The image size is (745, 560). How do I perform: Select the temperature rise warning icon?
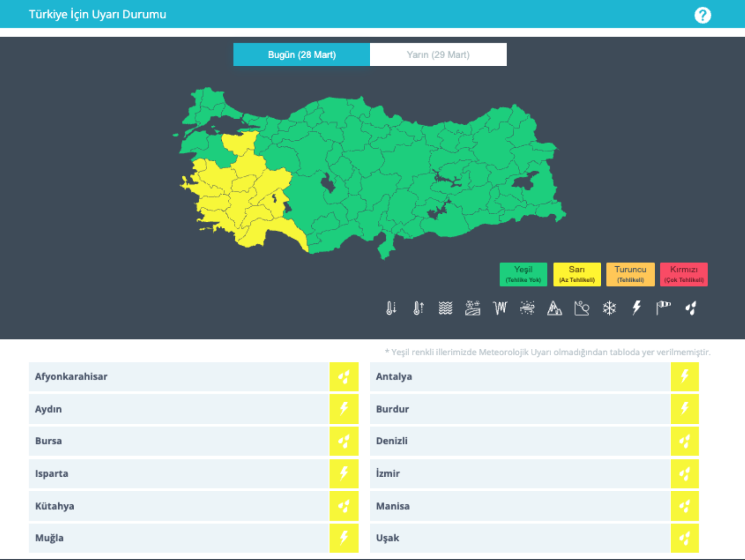coord(418,308)
